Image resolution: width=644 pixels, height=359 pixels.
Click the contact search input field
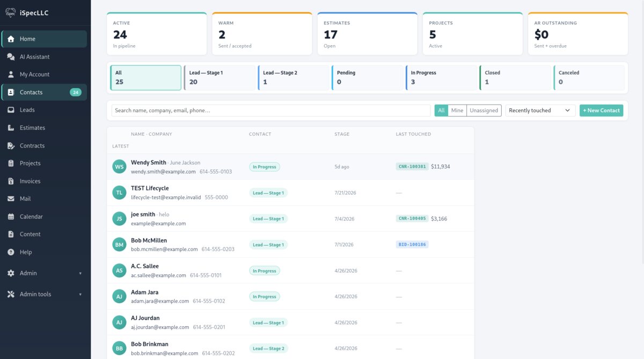click(271, 111)
